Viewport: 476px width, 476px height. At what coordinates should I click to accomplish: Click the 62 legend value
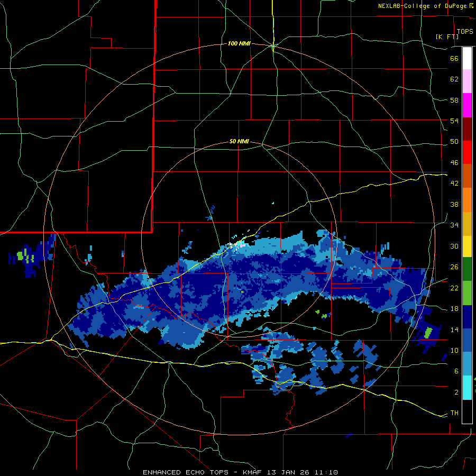(x=454, y=79)
